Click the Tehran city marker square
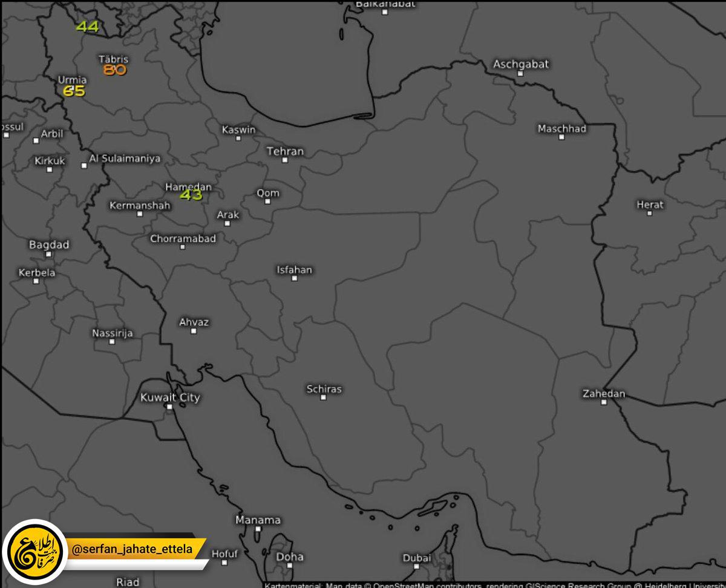 285,160
